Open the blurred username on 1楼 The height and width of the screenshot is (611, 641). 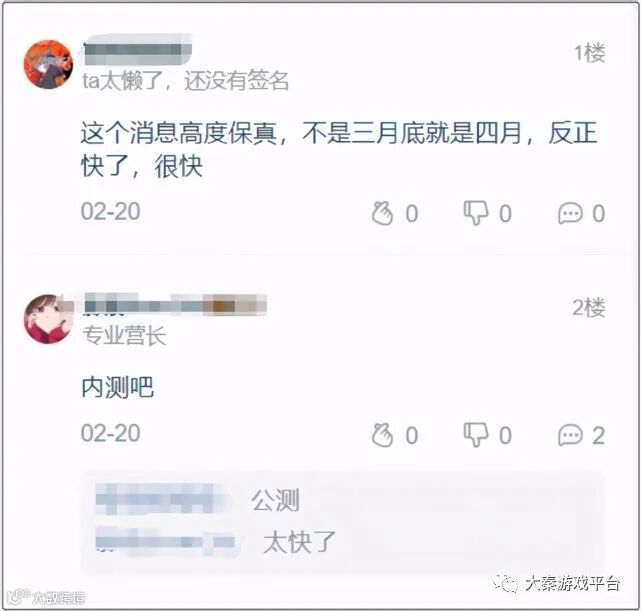coord(138,51)
